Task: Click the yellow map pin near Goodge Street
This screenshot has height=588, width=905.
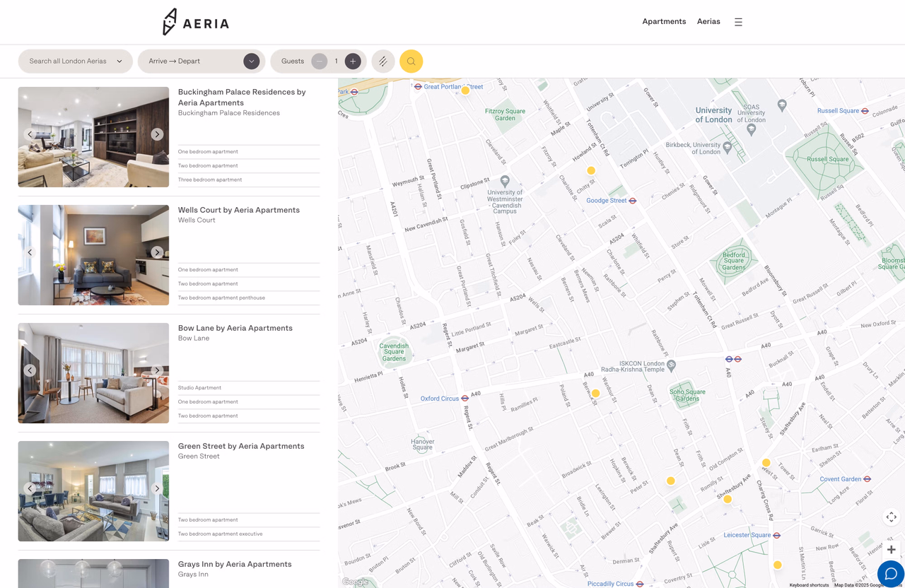Action: point(591,170)
